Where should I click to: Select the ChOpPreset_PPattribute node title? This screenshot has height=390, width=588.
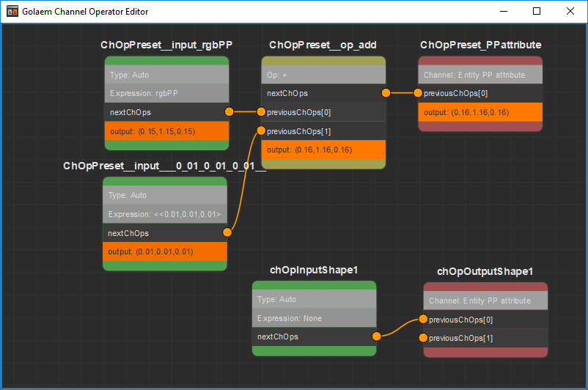click(481, 45)
